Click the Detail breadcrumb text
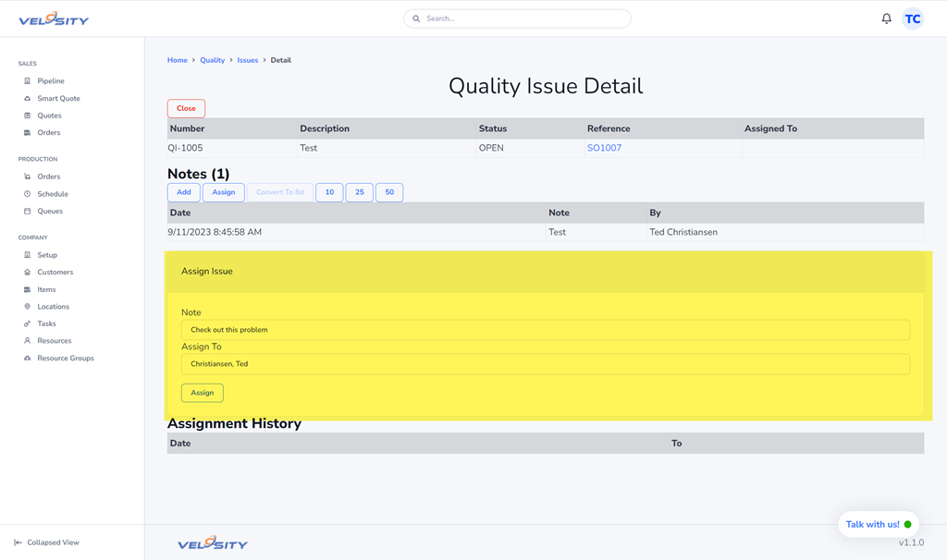The width and height of the screenshot is (947, 560). (x=281, y=60)
